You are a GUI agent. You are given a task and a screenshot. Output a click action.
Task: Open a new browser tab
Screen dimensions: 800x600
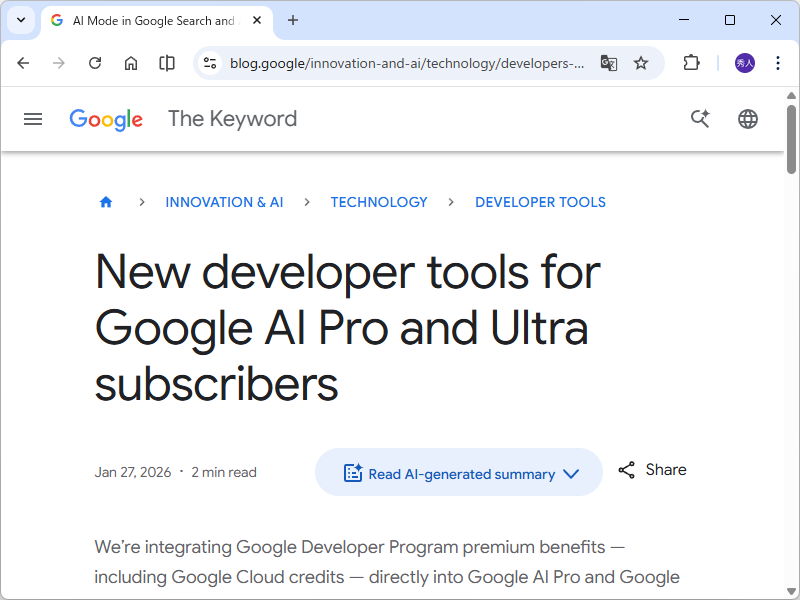(293, 20)
